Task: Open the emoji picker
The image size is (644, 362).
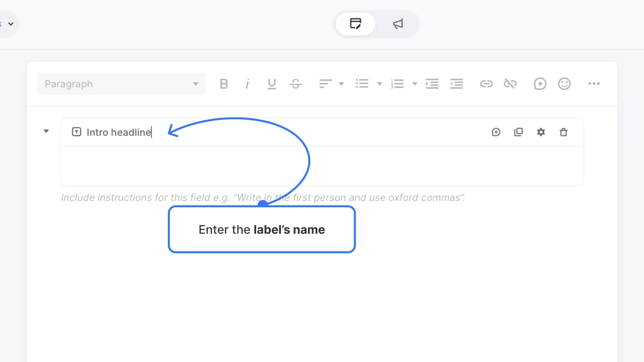Action: (x=564, y=84)
